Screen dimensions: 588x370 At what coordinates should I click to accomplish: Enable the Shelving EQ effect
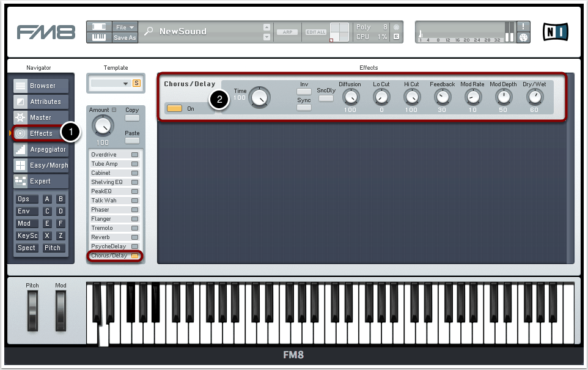pos(134,182)
